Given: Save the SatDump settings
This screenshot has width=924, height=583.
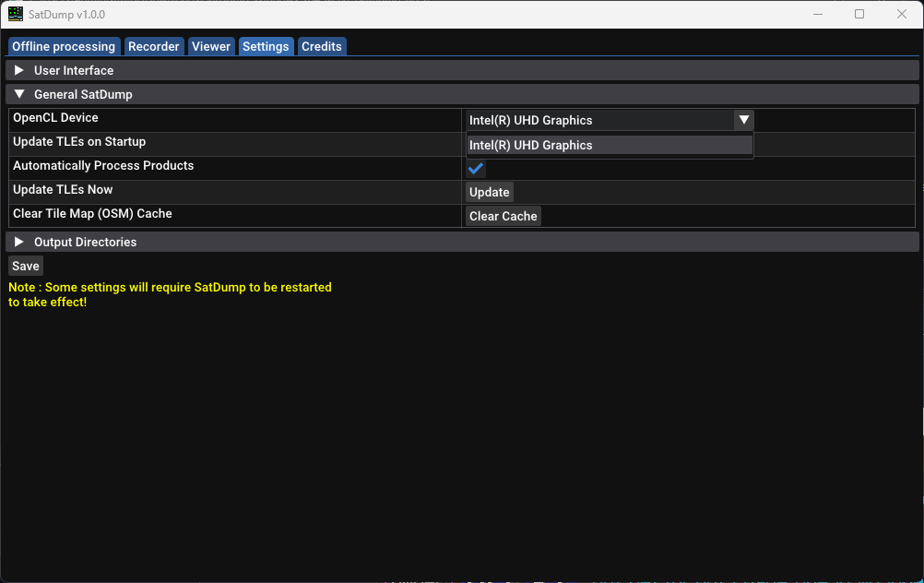Looking at the screenshot, I should 25,266.
